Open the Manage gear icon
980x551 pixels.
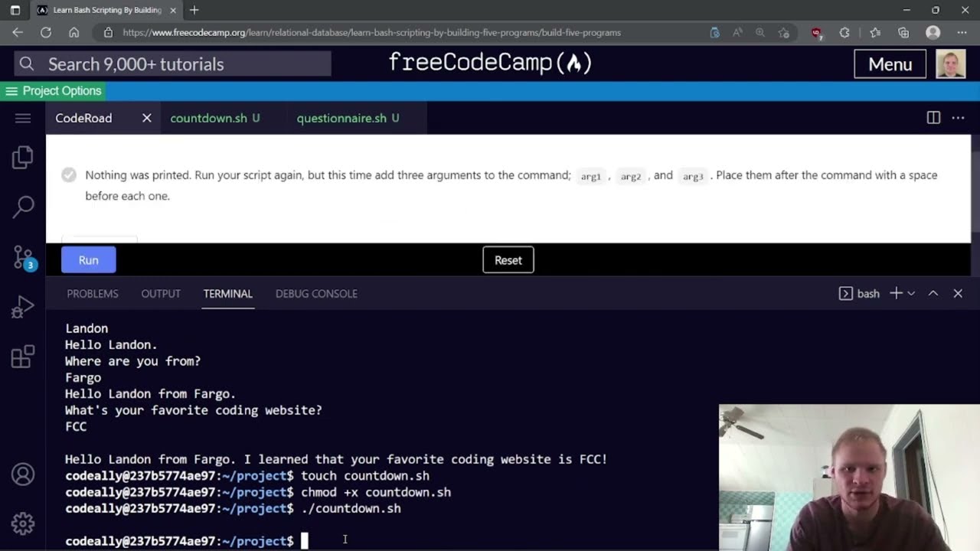(23, 523)
